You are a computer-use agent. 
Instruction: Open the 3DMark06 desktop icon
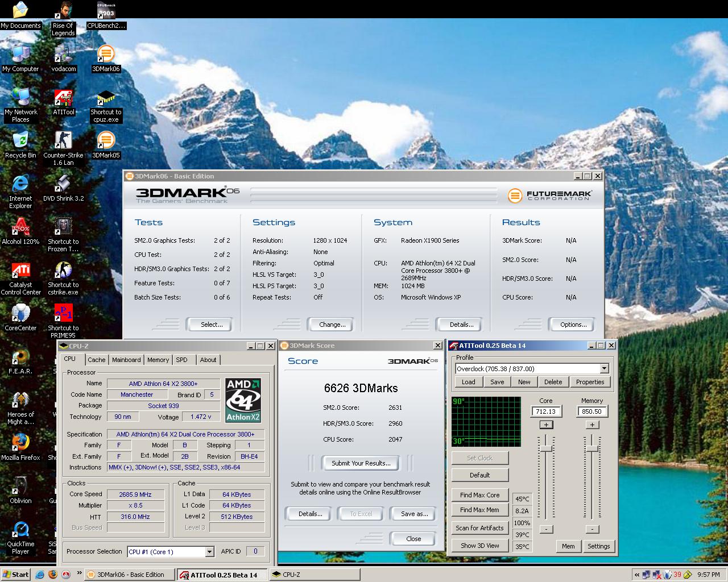click(x=106, y=55)
